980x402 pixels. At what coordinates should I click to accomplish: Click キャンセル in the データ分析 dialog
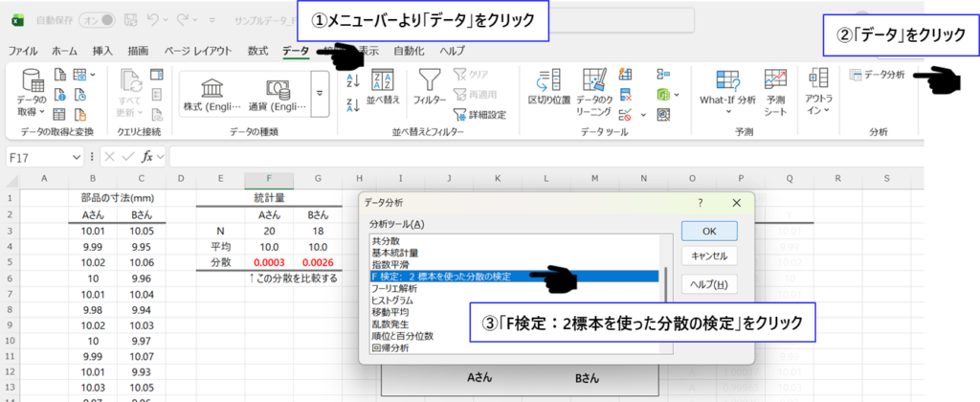(708, 257)
